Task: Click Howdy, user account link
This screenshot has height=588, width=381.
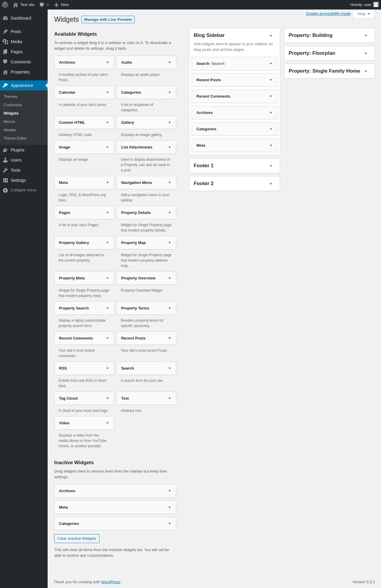Action: pyautogui.click(x=364, y=5)
